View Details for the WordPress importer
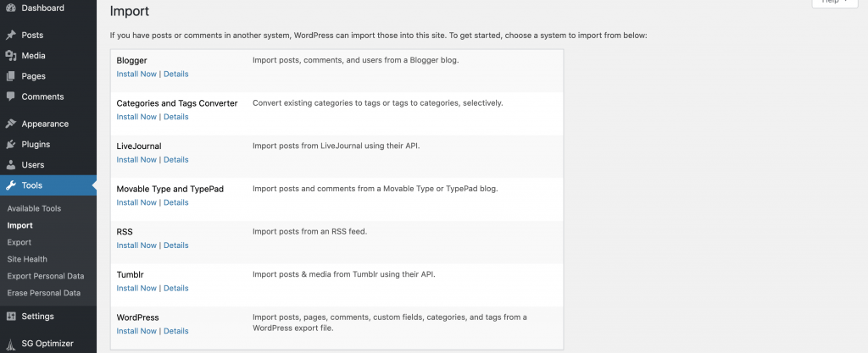 click(x=176, y=331)
